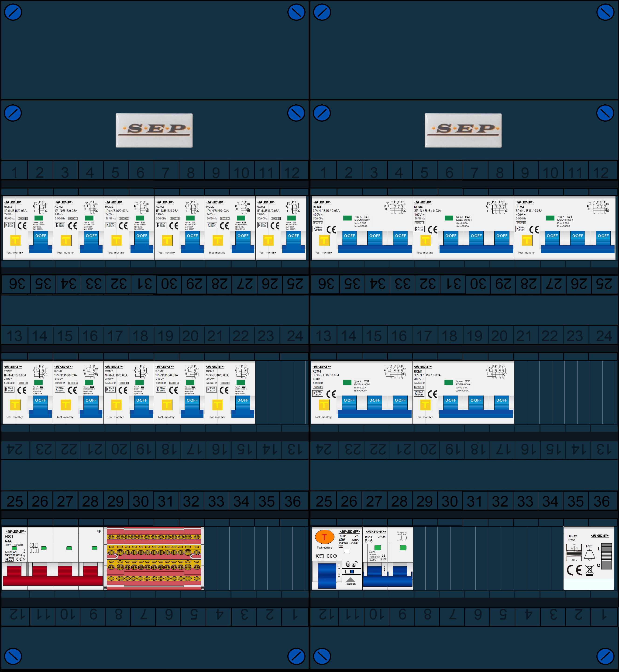Flip the blue lever of the INS18 B16 breaker

coord(388,576)
